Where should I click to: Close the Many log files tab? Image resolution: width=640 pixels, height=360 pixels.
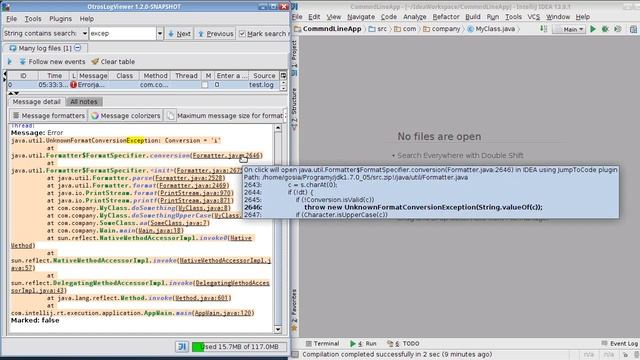coord(78,48)
